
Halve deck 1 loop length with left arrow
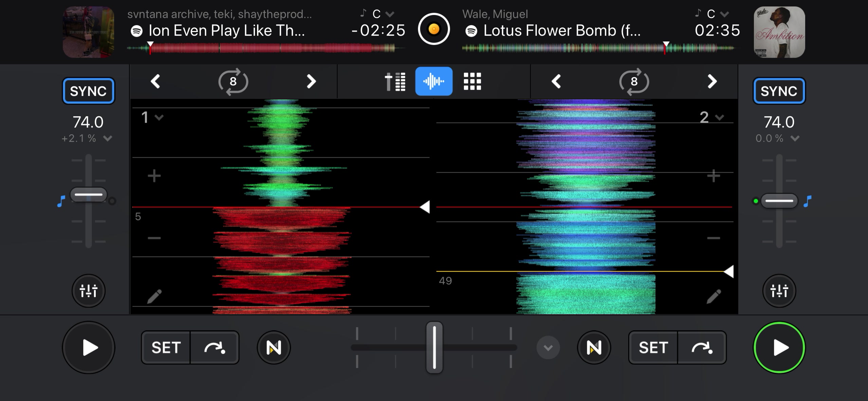pyautogui.click(x=155, y=82)
